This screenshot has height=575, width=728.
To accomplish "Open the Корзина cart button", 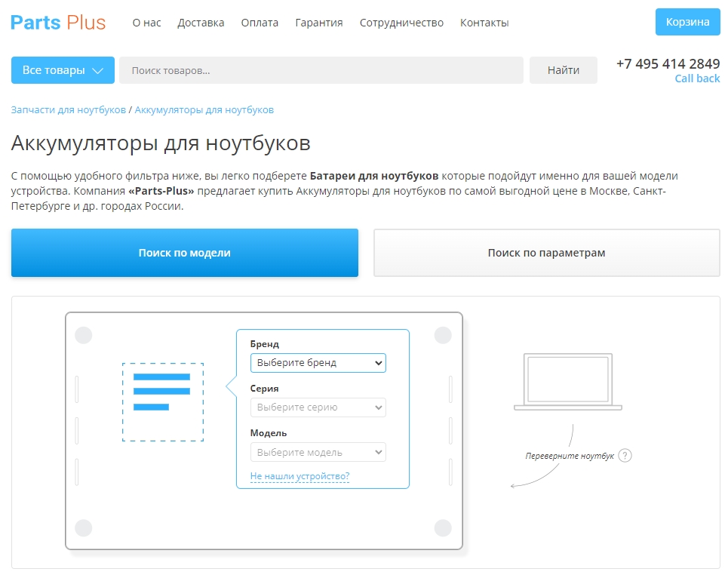I will point(687,22).
